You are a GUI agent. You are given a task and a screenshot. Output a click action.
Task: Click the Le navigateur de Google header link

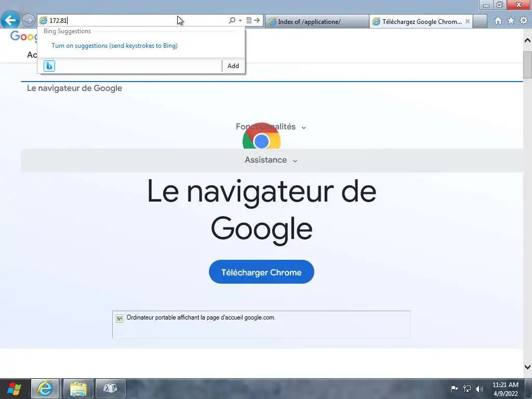pyautogui.click(x=74, y=88)
